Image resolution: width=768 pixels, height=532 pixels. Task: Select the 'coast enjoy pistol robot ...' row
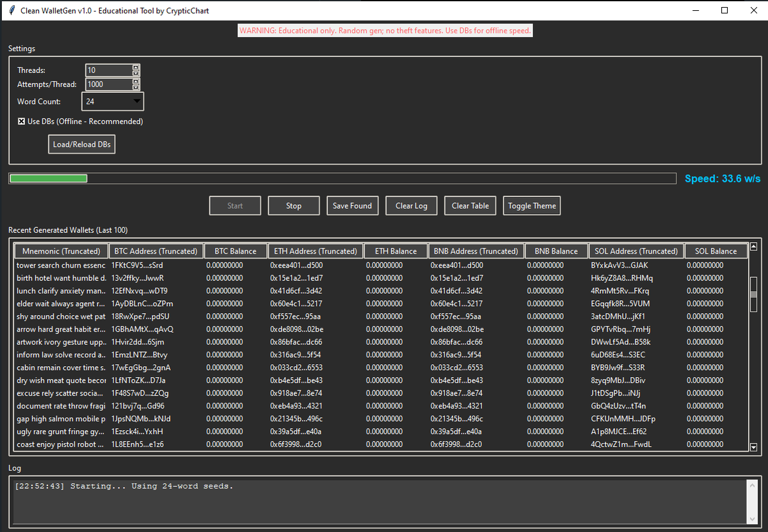tap(380, 444)
